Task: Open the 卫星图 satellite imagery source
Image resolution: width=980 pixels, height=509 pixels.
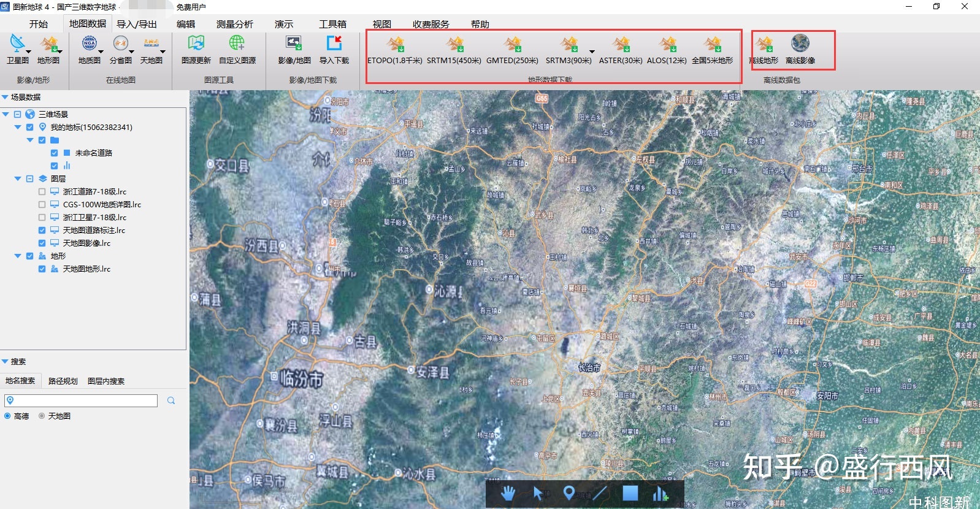Action: (17, 49)
